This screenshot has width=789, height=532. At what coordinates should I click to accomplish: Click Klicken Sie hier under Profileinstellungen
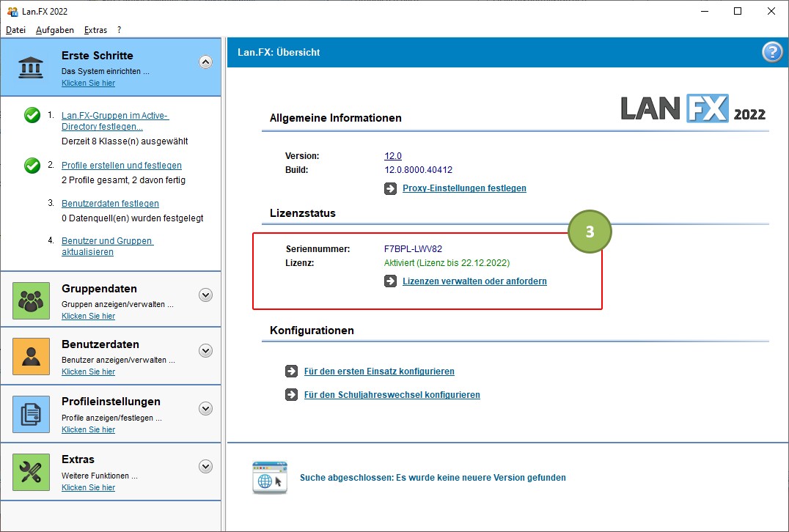coord(88,429)
